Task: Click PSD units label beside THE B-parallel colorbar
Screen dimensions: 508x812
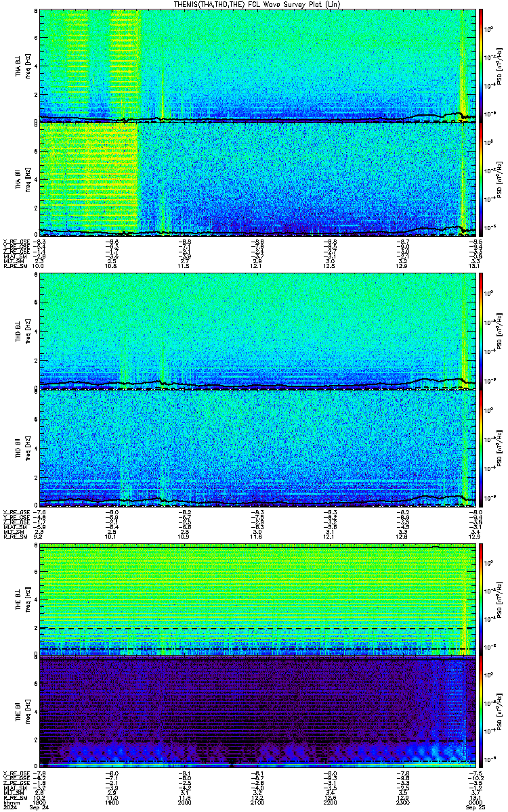Action: click(500, 713)
